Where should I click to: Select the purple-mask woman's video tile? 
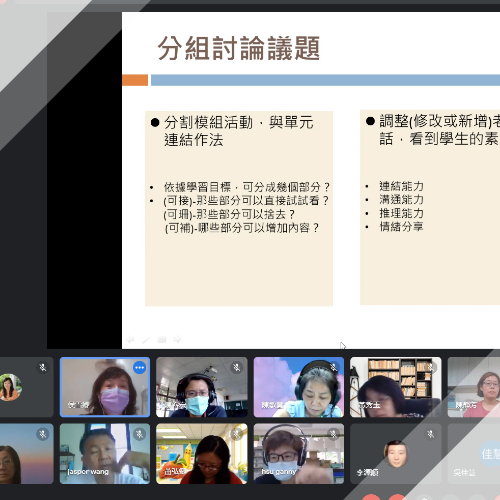pos(105,387)
